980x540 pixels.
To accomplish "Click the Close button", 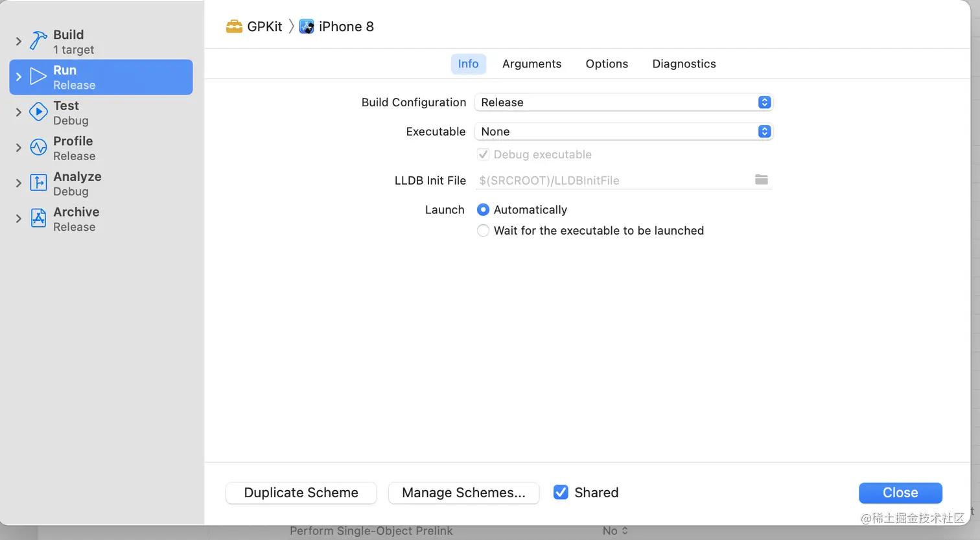I will [x=900, y=493].
